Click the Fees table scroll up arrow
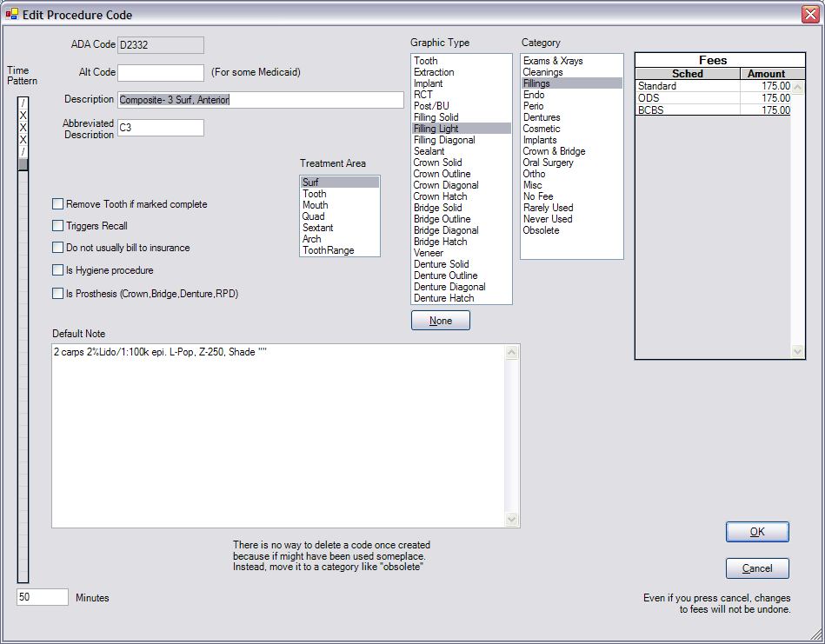 point(798,87)
